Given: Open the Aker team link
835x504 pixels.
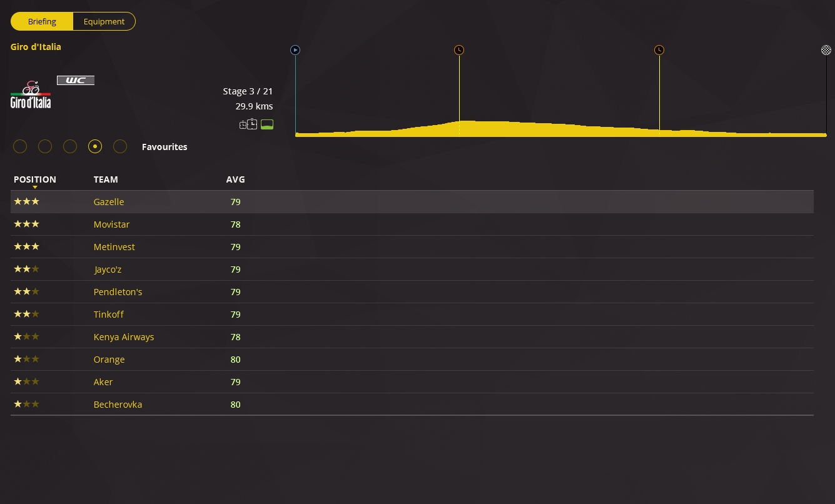Looking at the screenshot, I should click(103, 382).
